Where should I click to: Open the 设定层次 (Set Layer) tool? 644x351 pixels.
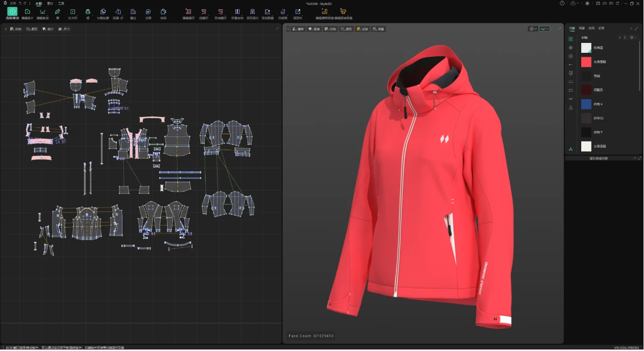pos(253,11)
